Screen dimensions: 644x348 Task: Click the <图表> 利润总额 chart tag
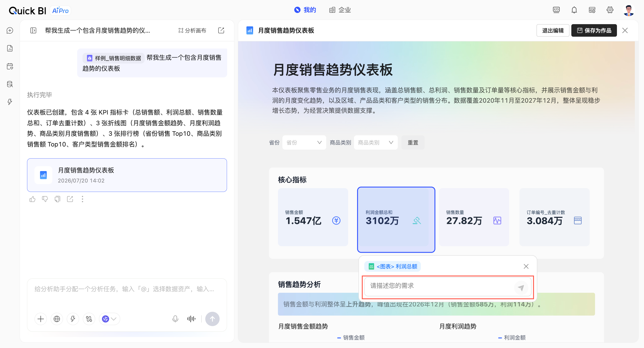pos(392,266)
